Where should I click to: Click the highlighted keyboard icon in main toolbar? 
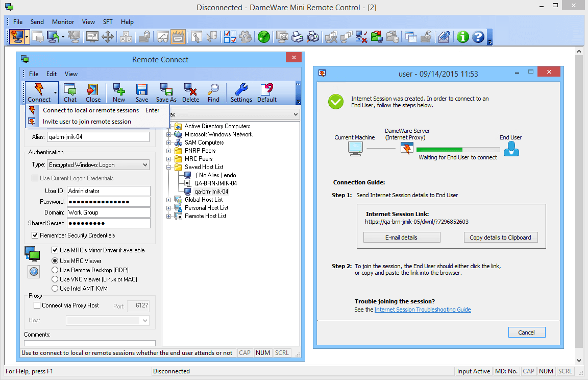(x=178, y=37)
